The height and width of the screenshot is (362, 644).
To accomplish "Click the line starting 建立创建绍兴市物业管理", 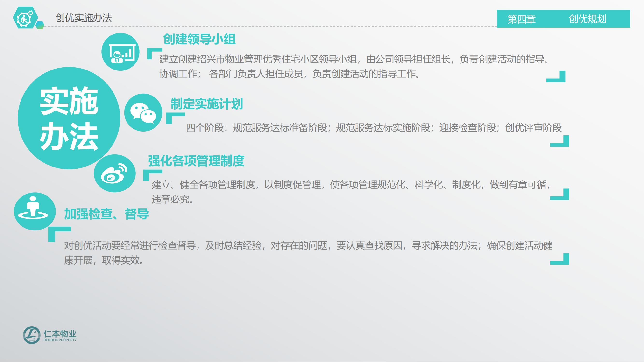I will click(x=354, y=59).
